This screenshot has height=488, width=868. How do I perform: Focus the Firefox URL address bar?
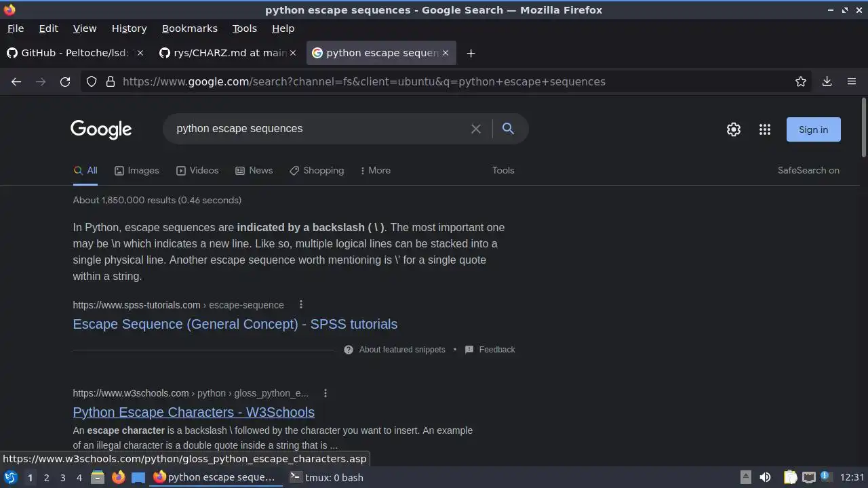[448, 81]
